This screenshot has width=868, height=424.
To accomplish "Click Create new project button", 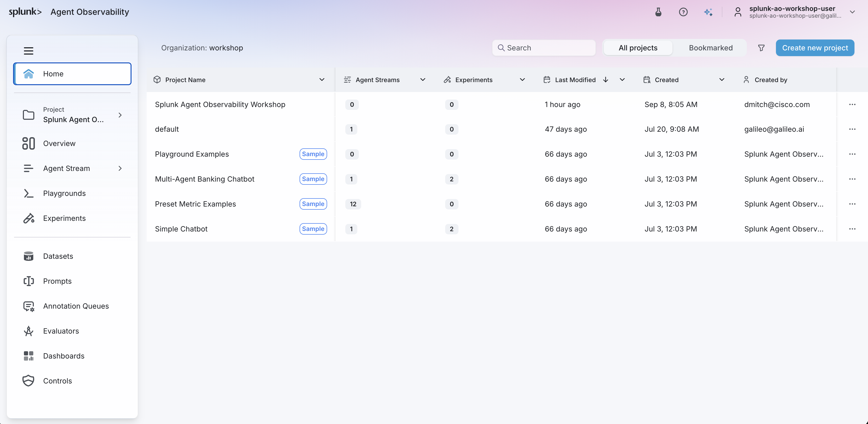I will tap(815, 48).
